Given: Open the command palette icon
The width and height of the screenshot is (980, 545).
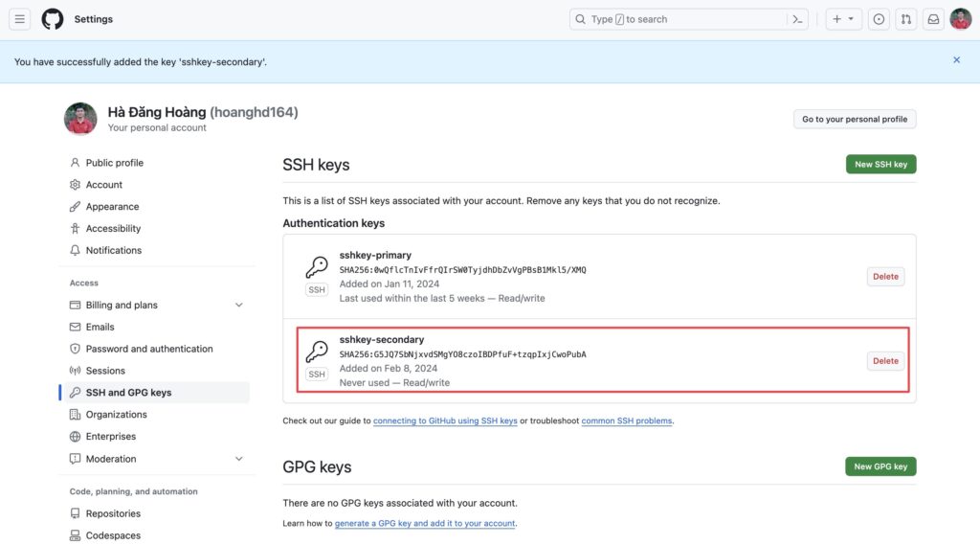Looking at the screenshot, I should click(797, 19).
